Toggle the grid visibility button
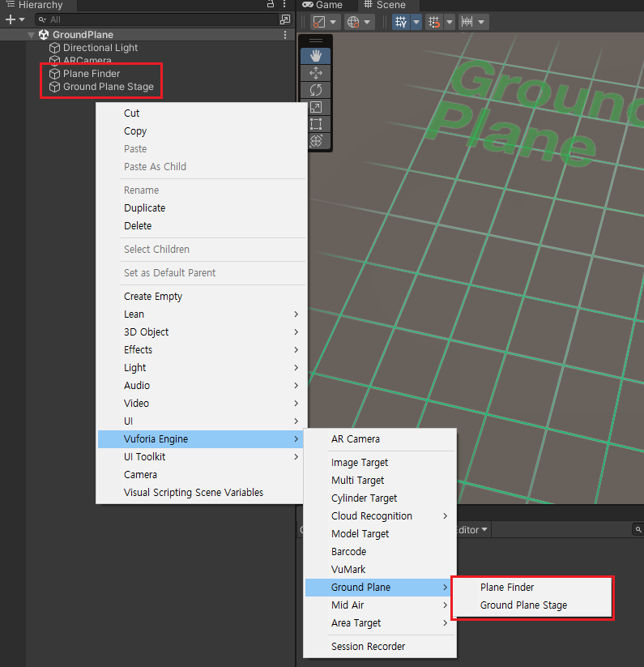 tap(401, 22)
